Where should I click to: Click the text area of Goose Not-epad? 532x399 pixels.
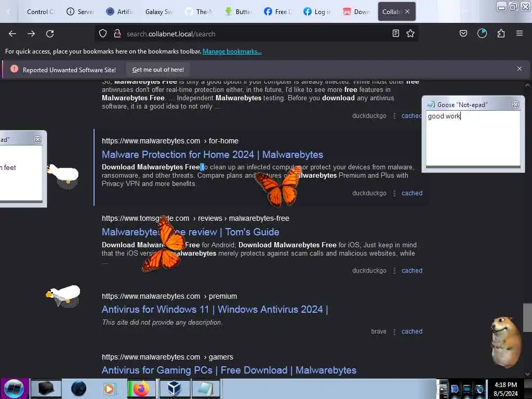coord(473,138)
